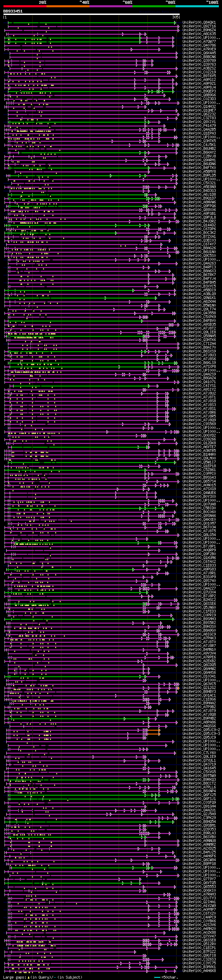The width and height of the screenshot is (222, 980).
Task: Open hit UniRef100_Q40786
Action: [199, 46]
